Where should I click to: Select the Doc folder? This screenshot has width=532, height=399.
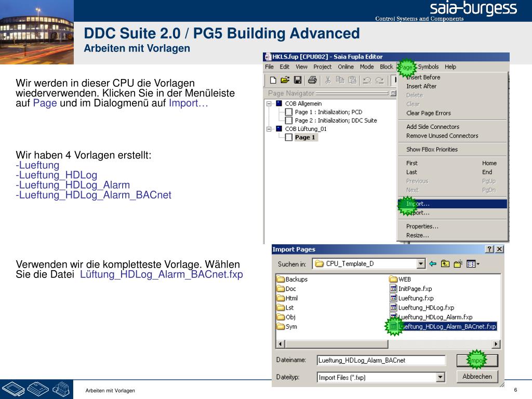(x=286, y=289)
